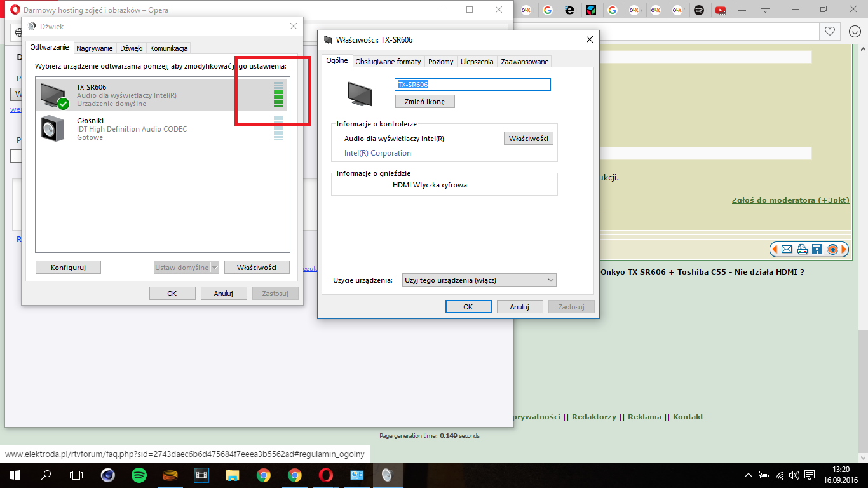Click OK in the Dźwięk dialog
The width and height of the screenshot is (868, 488).
click(172, 294)
